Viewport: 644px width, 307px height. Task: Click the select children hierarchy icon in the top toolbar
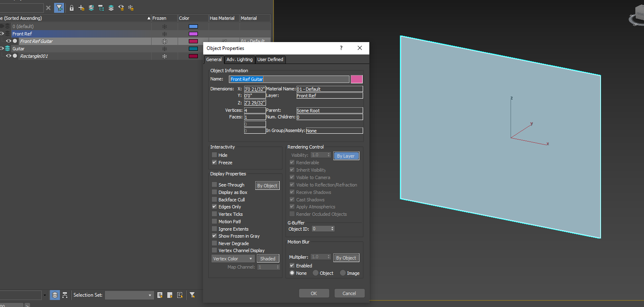click(x=101, y=8)
